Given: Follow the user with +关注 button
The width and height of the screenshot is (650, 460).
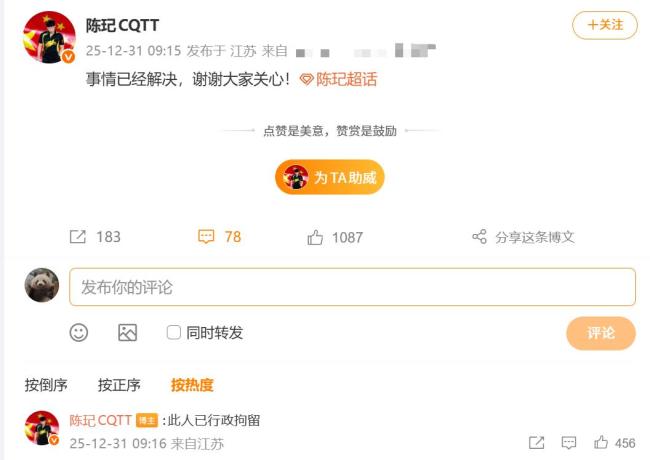Looking at the screenshot, I should point(605,25).
